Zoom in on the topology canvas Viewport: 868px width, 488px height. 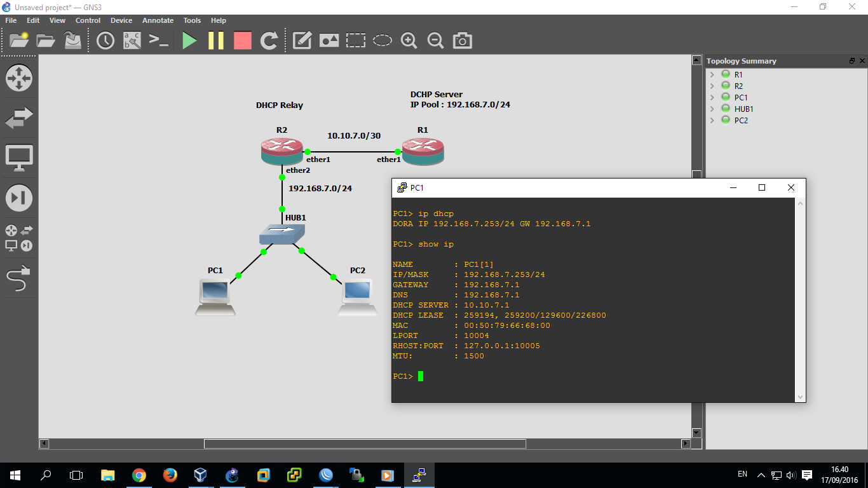409,40
